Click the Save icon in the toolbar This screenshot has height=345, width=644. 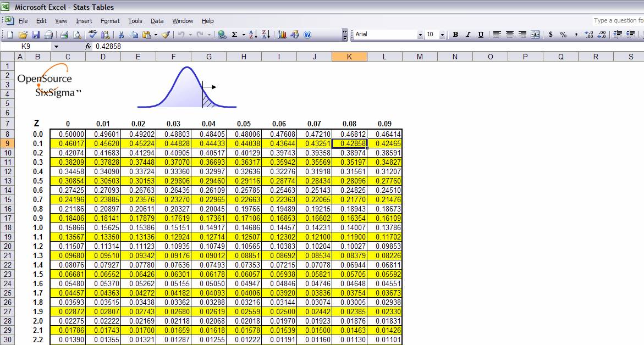(x=36, y=35)
